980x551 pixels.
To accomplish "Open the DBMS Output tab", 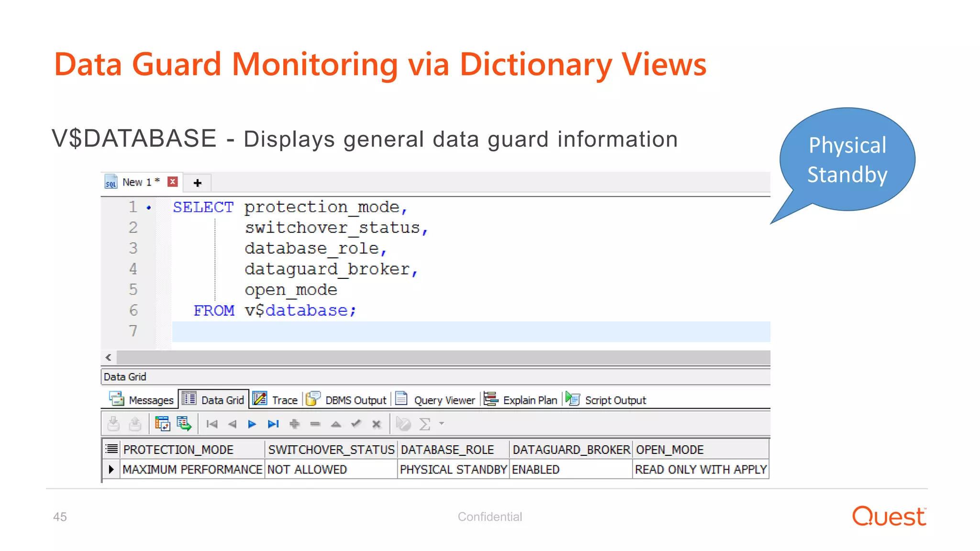I will click(346, 399).
